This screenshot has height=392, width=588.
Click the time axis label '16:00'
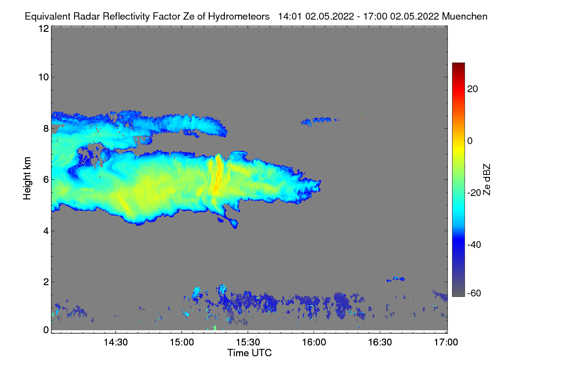[314, 342]
